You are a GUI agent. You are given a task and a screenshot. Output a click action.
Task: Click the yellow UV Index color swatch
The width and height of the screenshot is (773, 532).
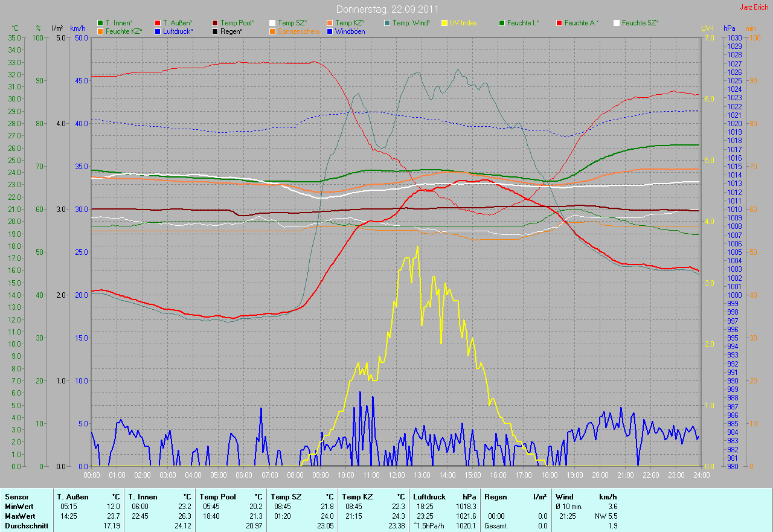tap(445, 23)
